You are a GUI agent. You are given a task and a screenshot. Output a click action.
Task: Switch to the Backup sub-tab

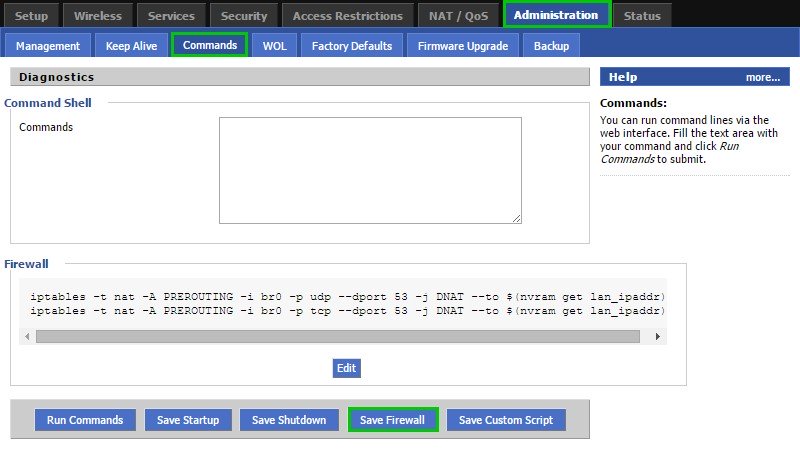552,46
